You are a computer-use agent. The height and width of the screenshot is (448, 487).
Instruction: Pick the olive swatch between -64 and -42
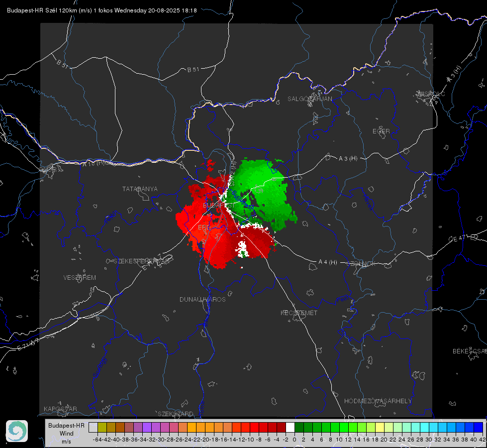(102, 427)
